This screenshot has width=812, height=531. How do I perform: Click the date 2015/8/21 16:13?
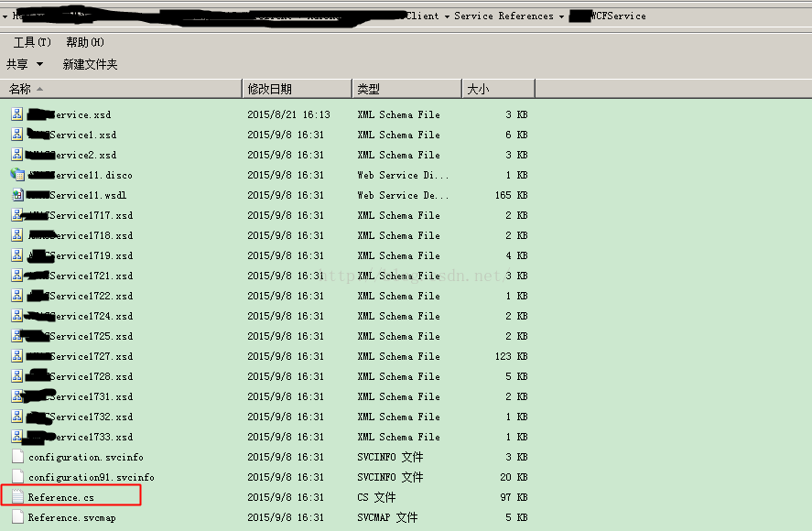pyautogui.click(x=288, y=114)
